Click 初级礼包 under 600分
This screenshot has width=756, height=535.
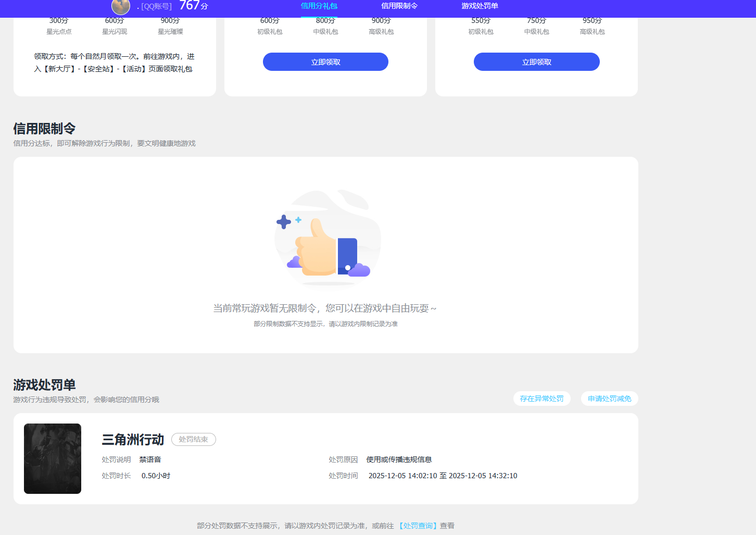270,32
